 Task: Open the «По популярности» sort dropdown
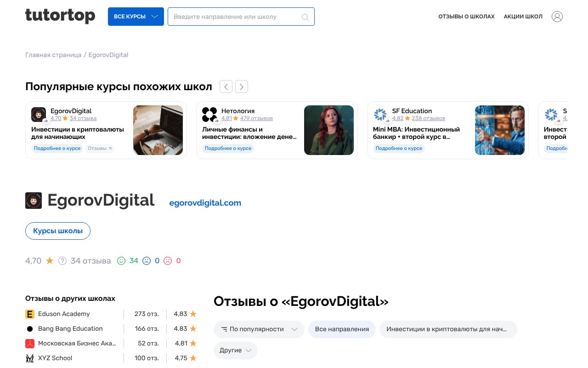point(259,329)
